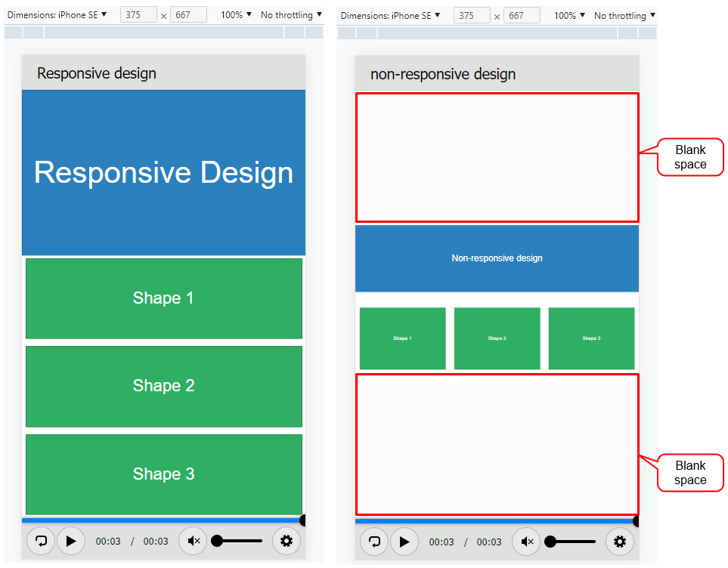
Task: Expand left 100% zoom dropdown
Action: (236, 14)
